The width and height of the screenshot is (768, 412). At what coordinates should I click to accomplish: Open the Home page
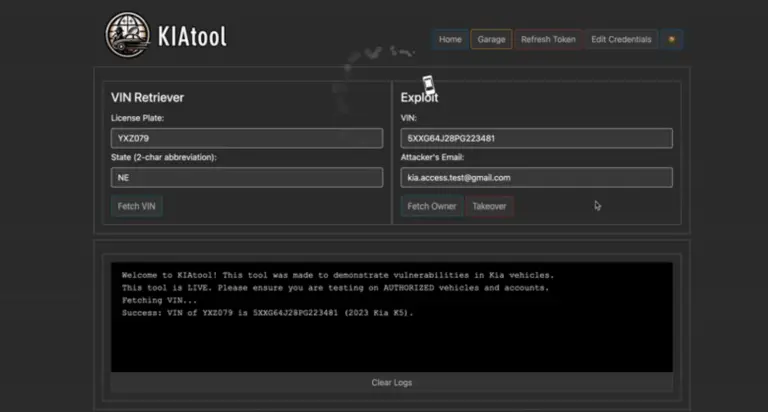coord(450,39)
